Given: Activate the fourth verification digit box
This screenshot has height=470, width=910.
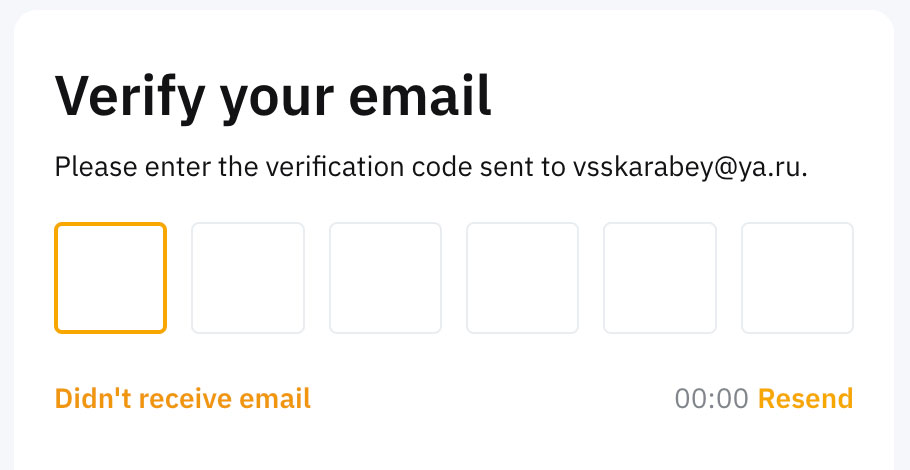Looking at the screenshot, I should coord(522,278).
